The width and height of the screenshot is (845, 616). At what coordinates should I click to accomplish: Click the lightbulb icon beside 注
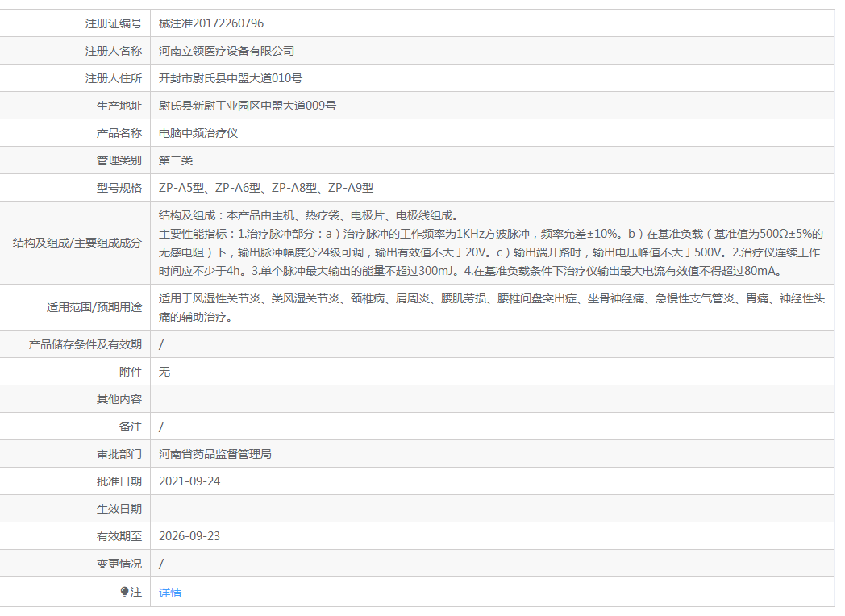124,592
